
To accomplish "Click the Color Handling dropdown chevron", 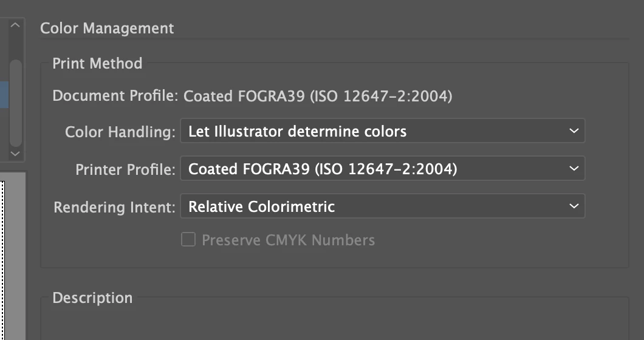I will [x=574, y=131].
